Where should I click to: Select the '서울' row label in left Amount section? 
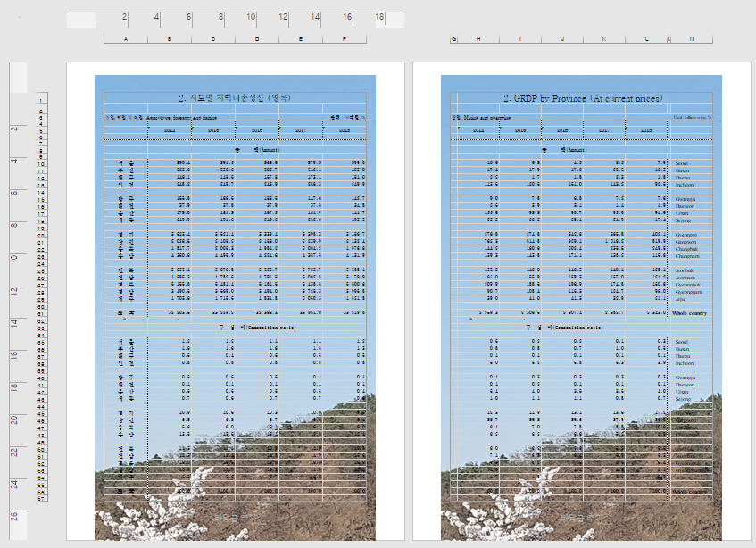[126, 163]
